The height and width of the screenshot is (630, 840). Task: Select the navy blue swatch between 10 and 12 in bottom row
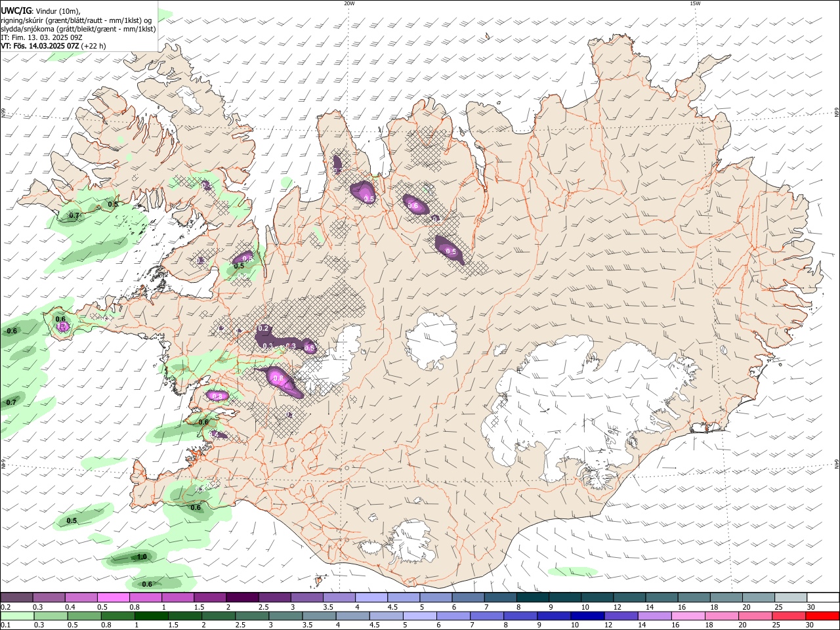pyautogui.click(x=587, y=616)
